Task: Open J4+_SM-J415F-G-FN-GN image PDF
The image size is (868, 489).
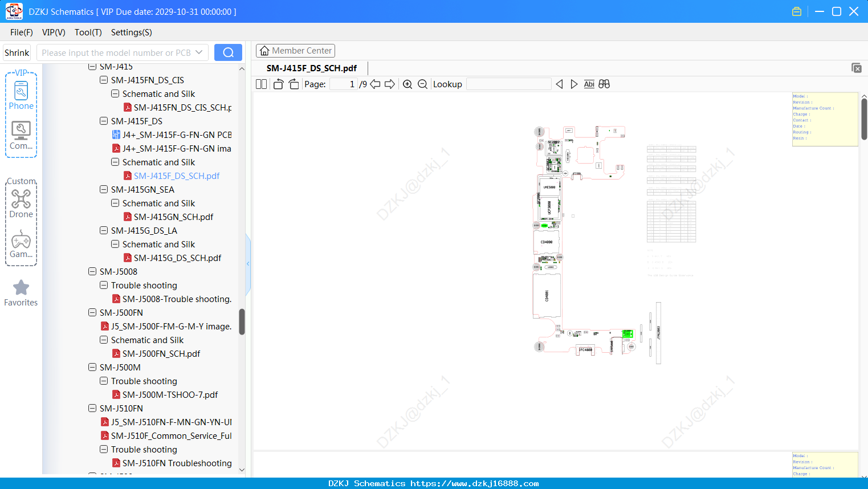Action: (x=172, y=149)
